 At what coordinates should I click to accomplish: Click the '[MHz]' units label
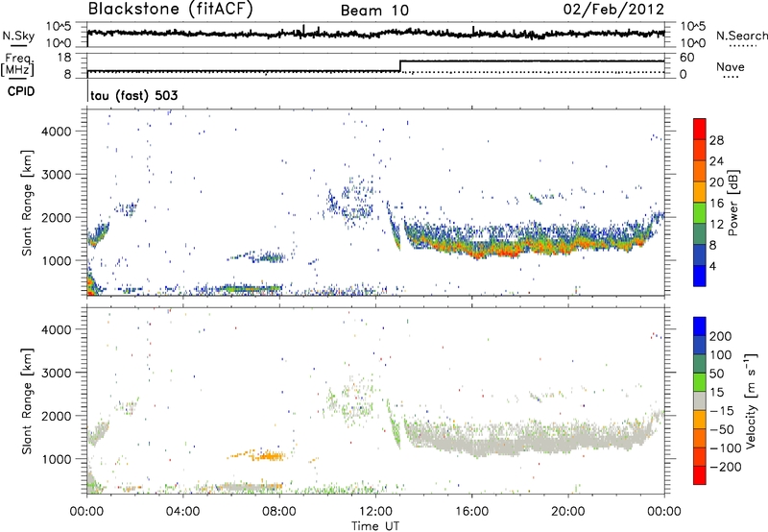click(17, 69)
